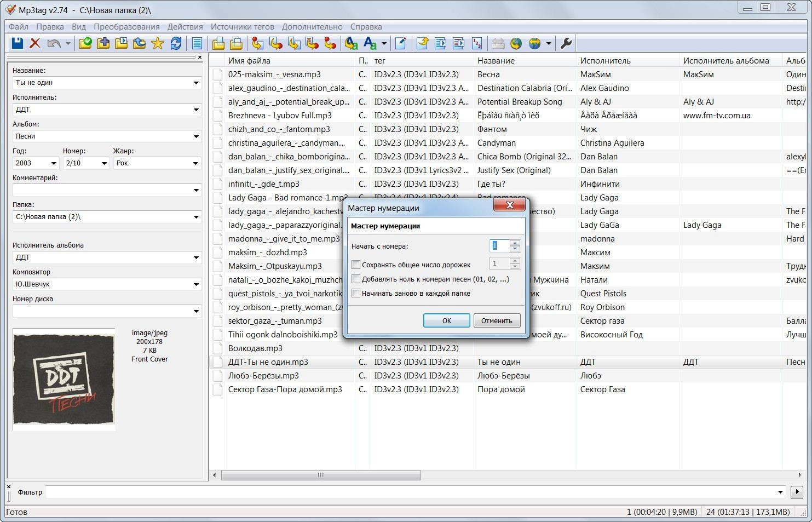
Task: Click the Undo arrow icon
Action: click(54, 43)
